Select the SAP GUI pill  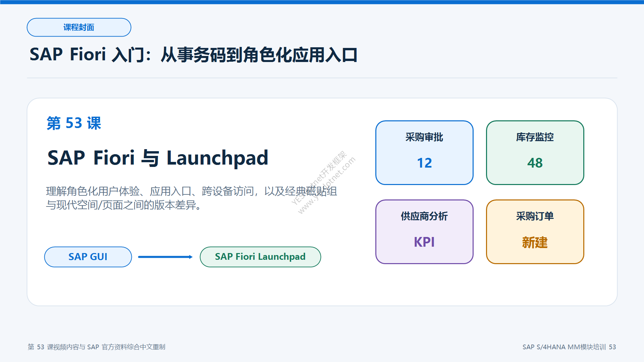(x=88, y=257)
